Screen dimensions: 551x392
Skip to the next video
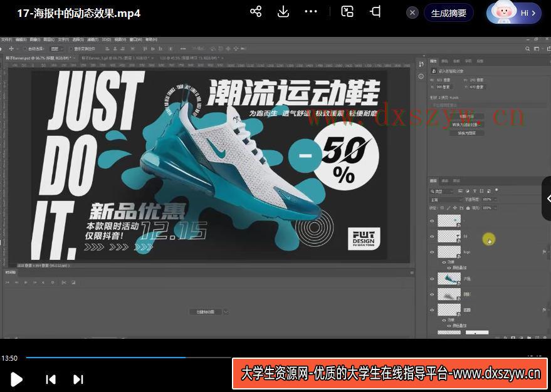coord(78,379)
